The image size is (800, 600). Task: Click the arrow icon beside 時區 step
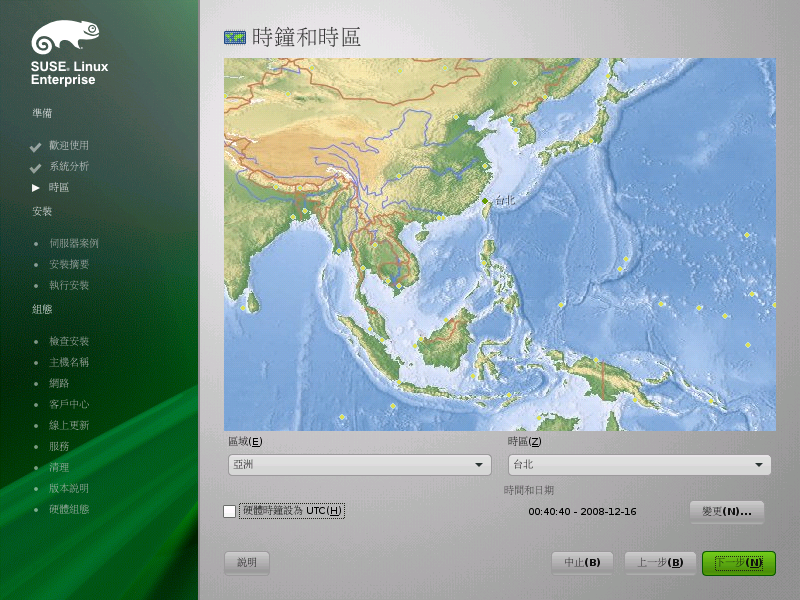36,188
